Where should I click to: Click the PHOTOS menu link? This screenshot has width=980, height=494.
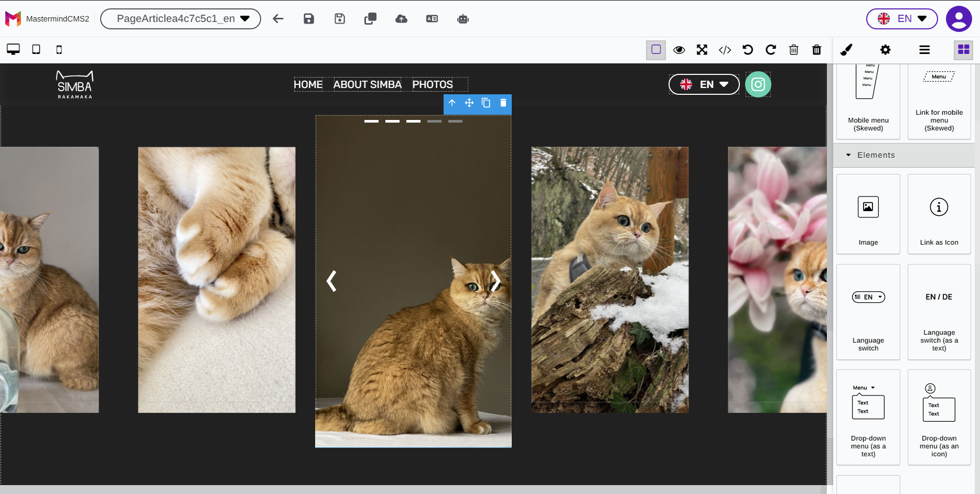click(433, 84)
